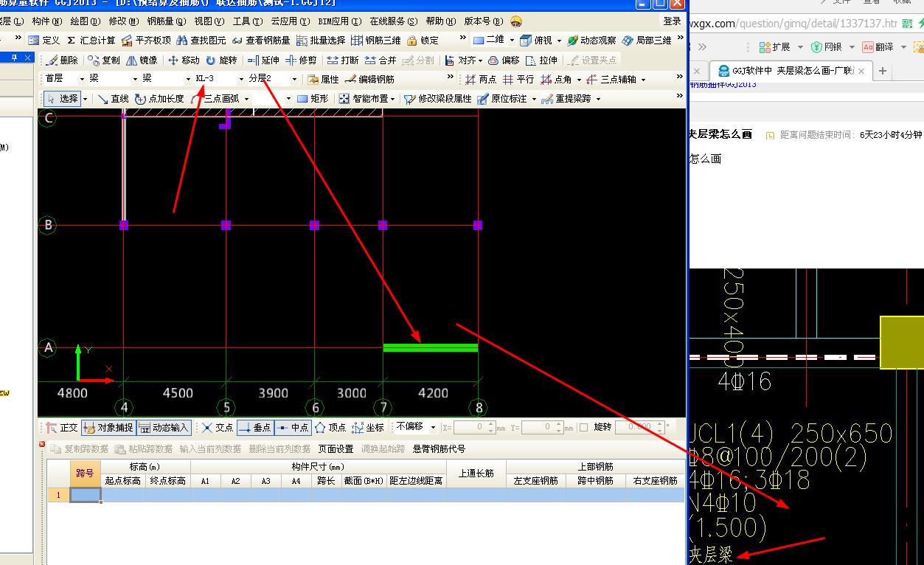Screen dimensions: 924x565
Task: Click 登录 login button
Action: click(673, 21)
